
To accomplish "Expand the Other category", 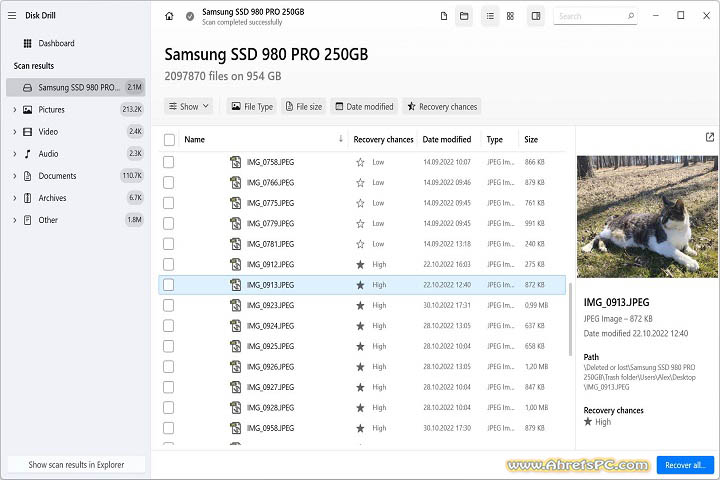I will click(x=14, y=220).
